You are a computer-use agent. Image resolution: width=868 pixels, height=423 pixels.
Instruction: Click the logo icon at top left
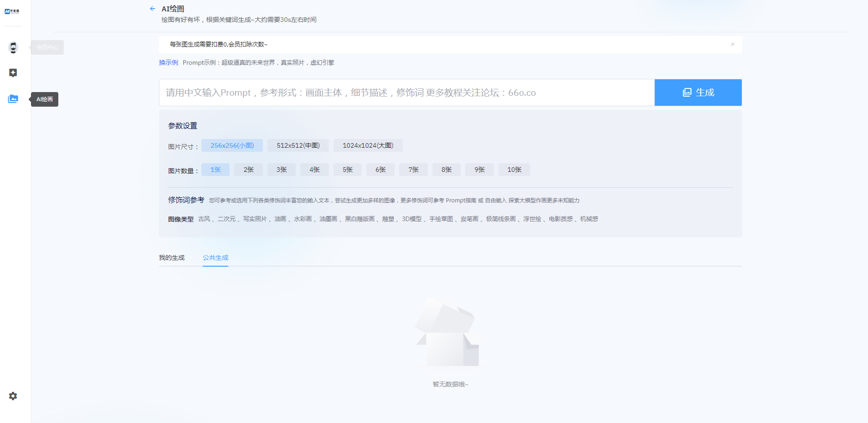12,11
